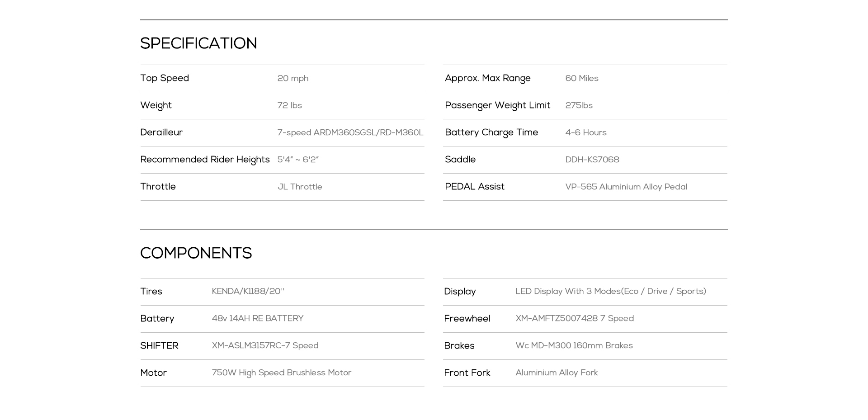Click the Recommended Rider Heights label
868x420 pixels.
tap(205, 160)
